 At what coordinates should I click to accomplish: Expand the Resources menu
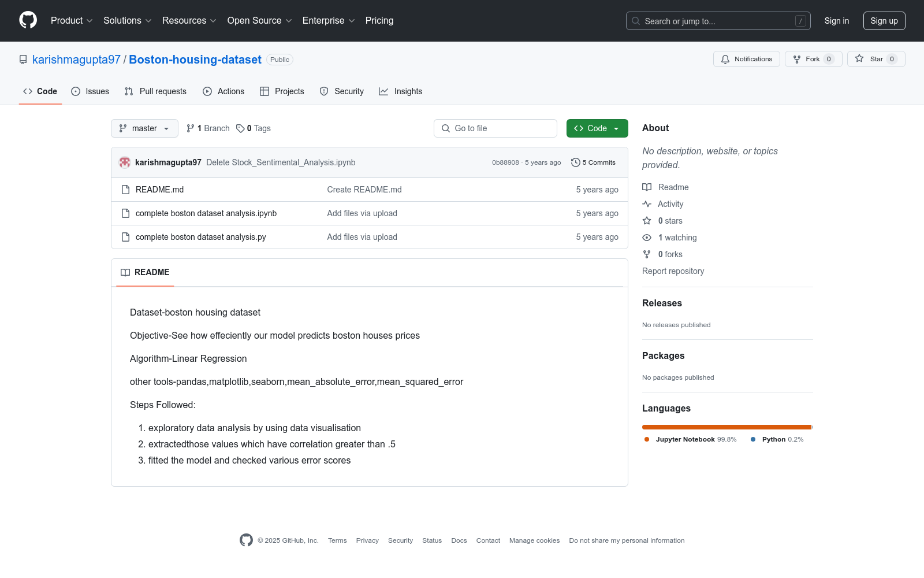pyautogui.click(x=189, y=21)
